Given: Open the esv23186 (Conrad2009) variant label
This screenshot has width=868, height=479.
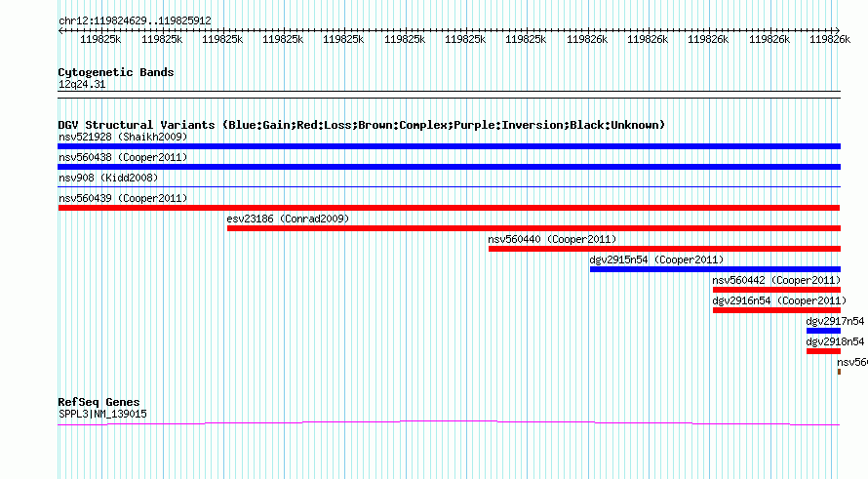Looking at the screenshot, I should point(288,219).
